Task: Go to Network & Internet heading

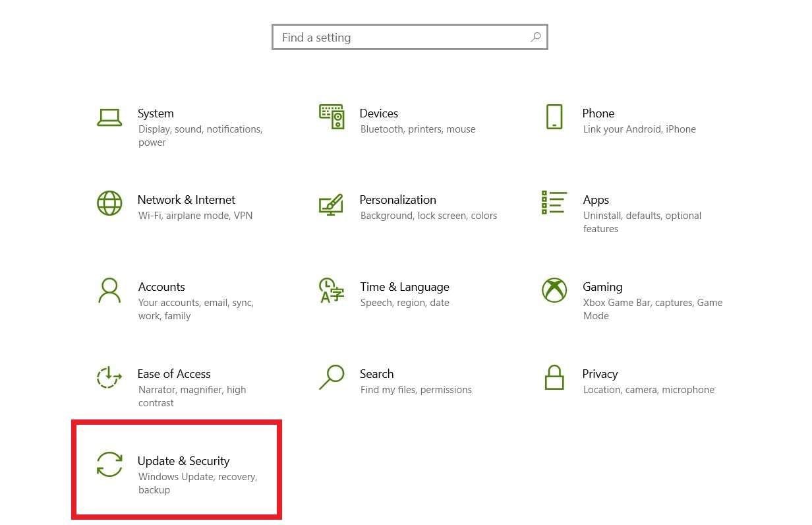Action: tap(187, 200)
